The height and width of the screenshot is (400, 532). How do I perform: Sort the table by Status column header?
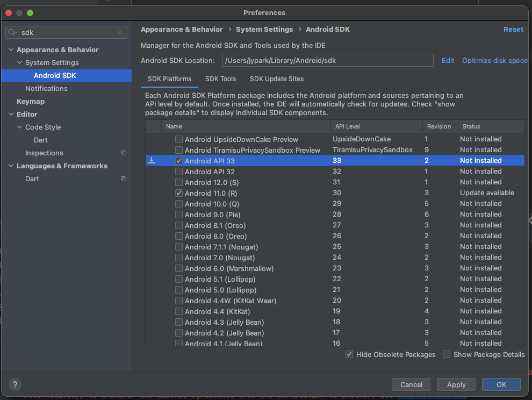[491, 126]
